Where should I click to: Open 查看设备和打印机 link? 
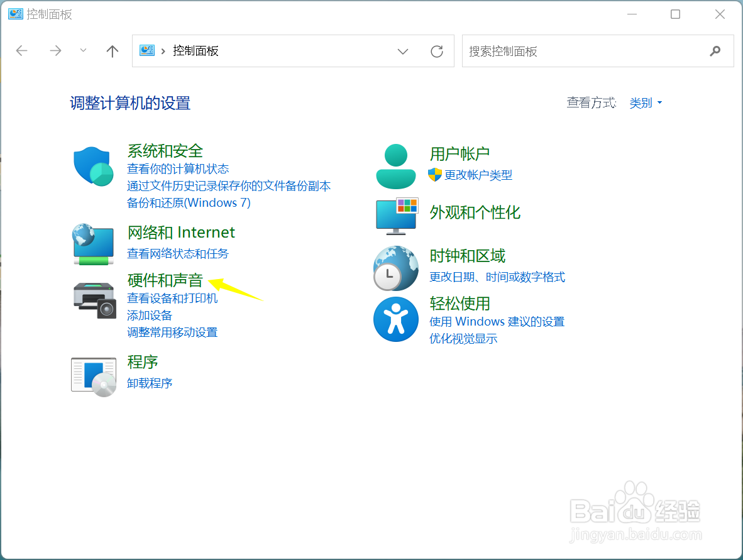[x=172, y=298]
